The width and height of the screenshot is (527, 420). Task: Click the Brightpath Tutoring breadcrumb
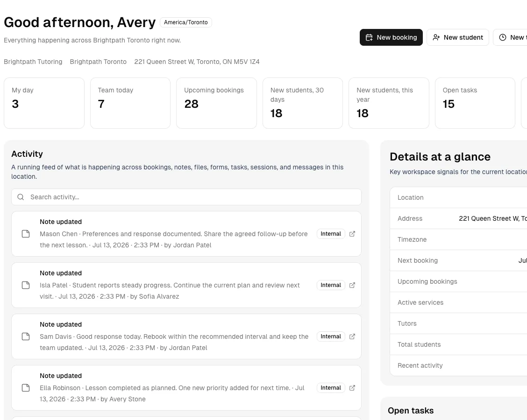click(x=33, y=62)
